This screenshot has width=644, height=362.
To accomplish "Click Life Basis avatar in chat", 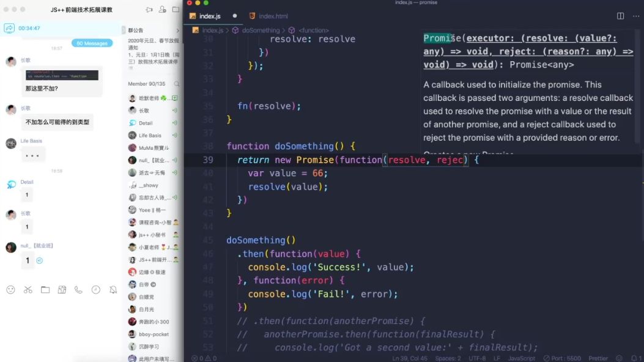I will tap(11, 143).
